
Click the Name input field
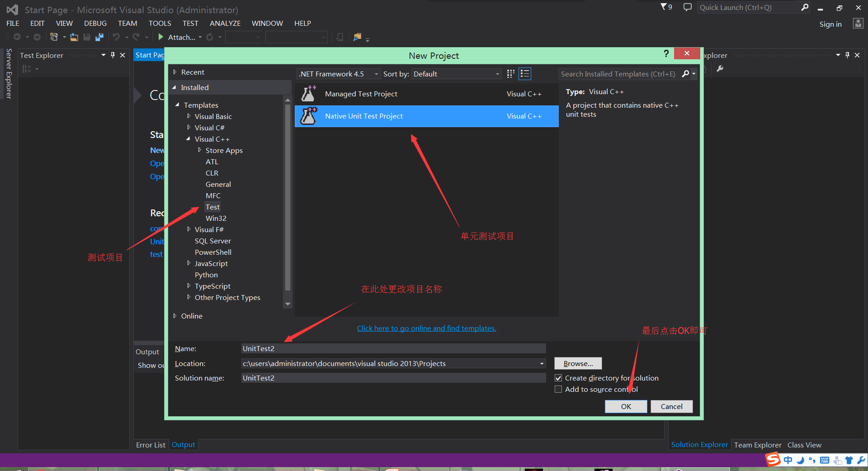393,348
